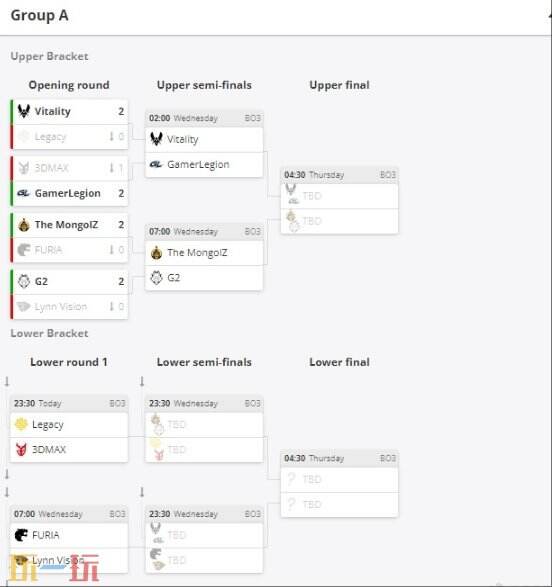Click the 3DMAX logo in lower round 1
This screenshot has width=552, height=587.
pyautogui.click(x=21, y=449)
